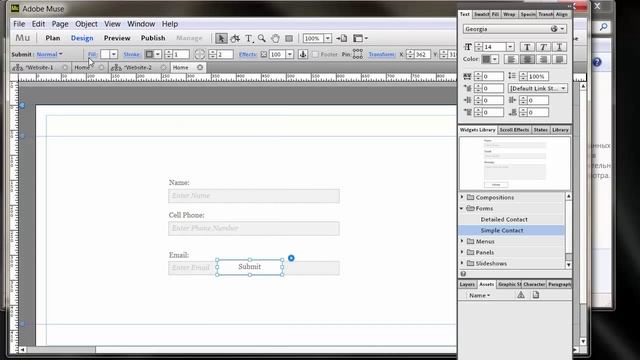Image resolution: width=640 pixels, height=360 pixels.
Task: Align text right in Text panel
Action: (x=543, y=60)
